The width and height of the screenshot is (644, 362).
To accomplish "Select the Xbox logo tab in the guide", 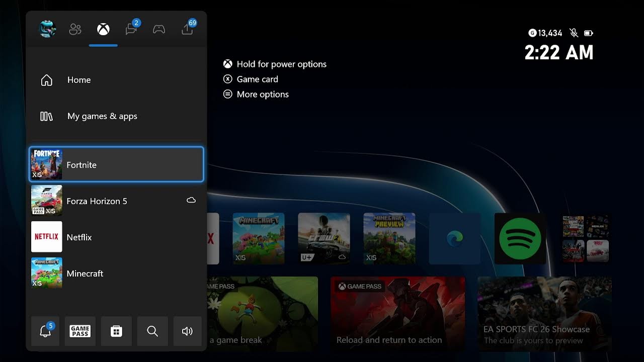I will coord(103,29).
